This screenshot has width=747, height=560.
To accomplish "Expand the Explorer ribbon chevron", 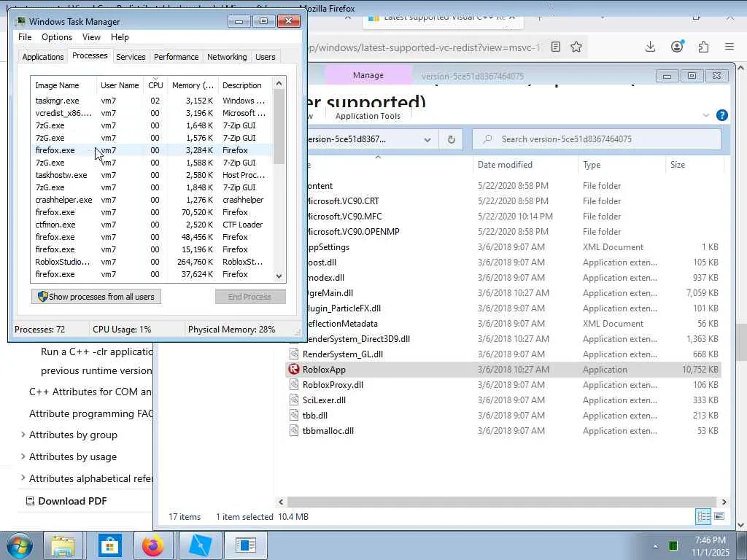I will pyautogui.click(x=706, y=115).
